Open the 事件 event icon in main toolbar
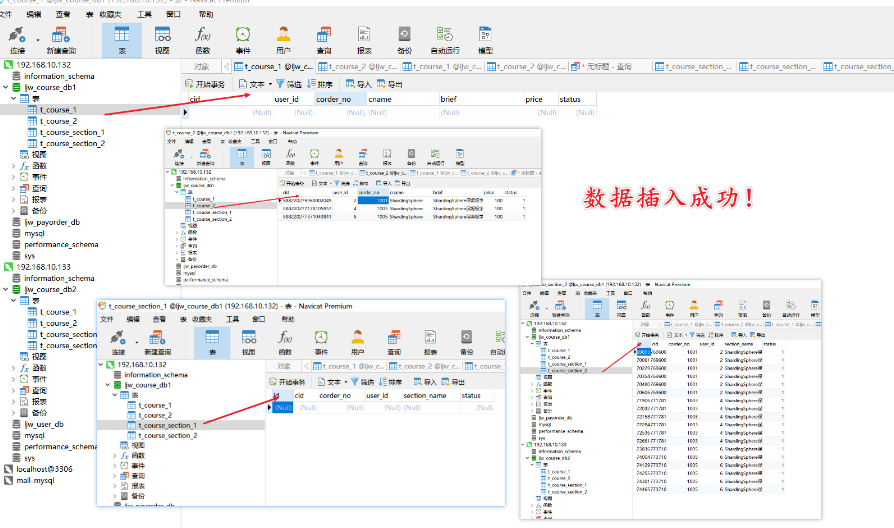894x528 pixels. (243, 40)
